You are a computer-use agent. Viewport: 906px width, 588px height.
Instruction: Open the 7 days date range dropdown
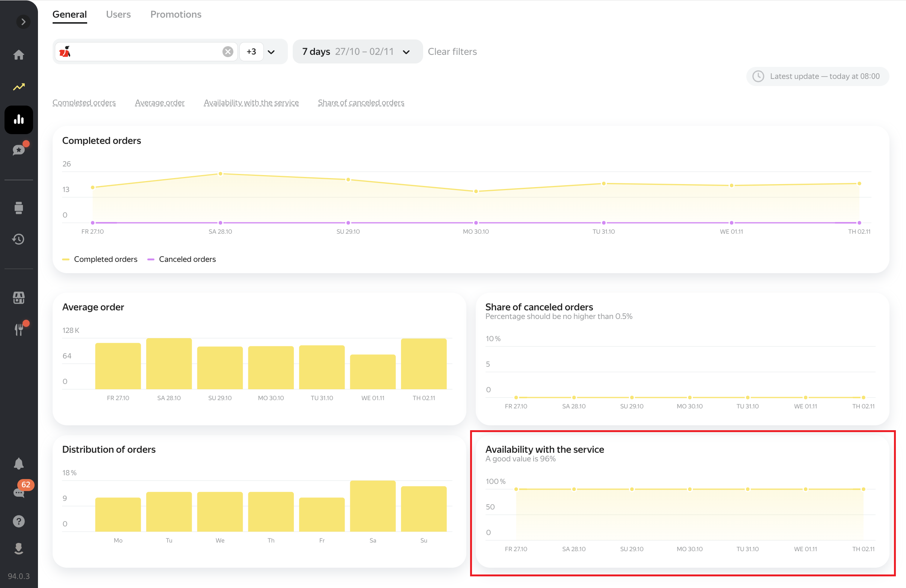pos(357,51)
